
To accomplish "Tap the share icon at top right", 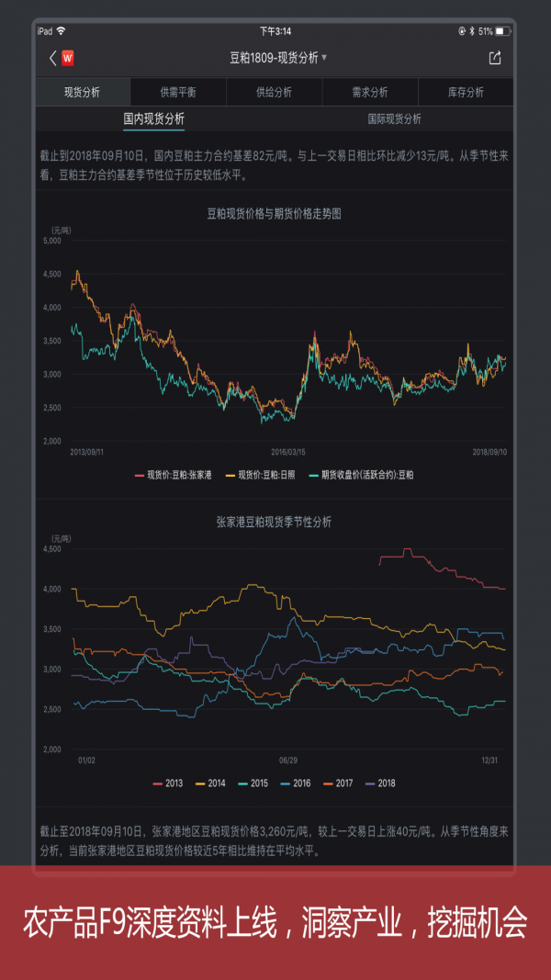I will point(495,58).
